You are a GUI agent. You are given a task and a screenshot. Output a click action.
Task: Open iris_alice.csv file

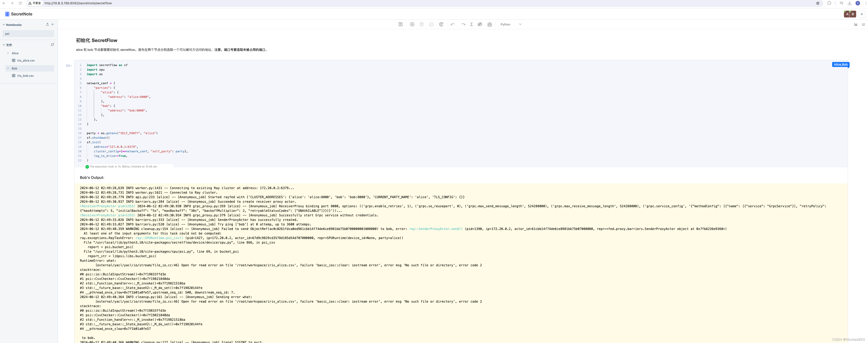pos(26,61)
